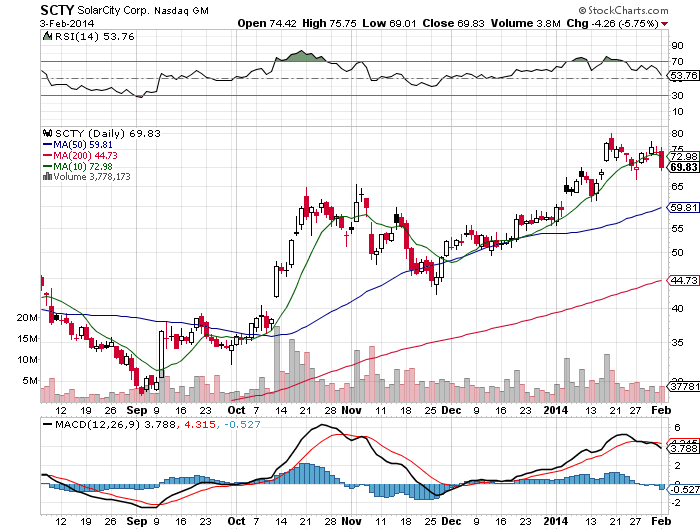
Task: Click the 72.98 green price flag
Action: pos(683,156)
